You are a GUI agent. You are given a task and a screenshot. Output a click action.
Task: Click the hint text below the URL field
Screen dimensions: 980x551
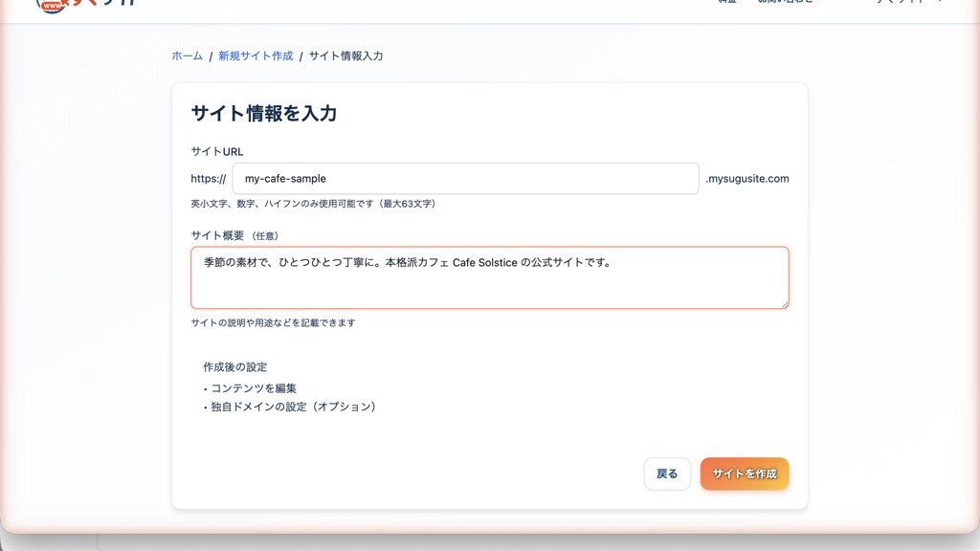click(312, 204)
